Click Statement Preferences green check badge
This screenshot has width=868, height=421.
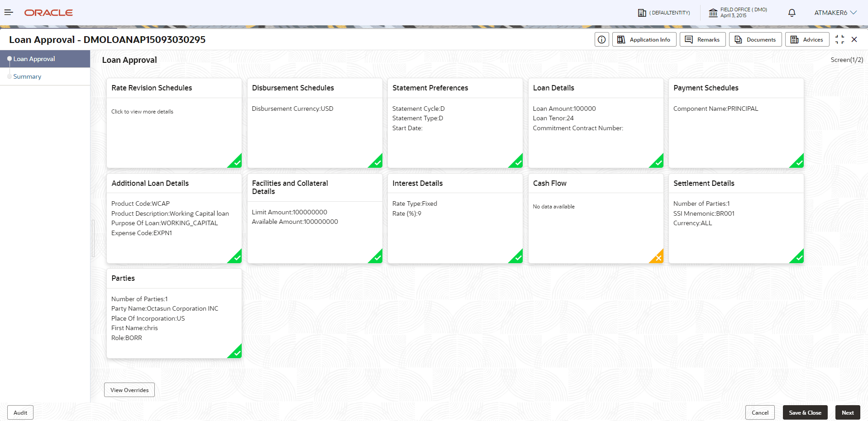(x=517, y=162)
